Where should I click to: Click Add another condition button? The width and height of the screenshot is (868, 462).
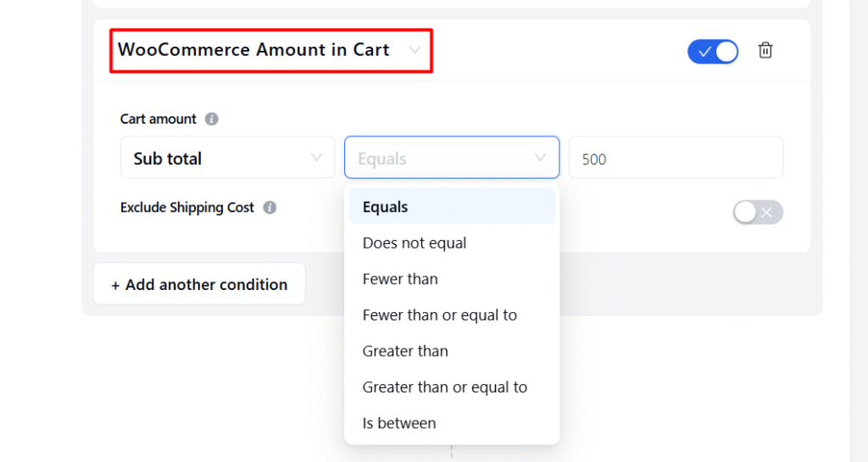(x=199, y=285)
